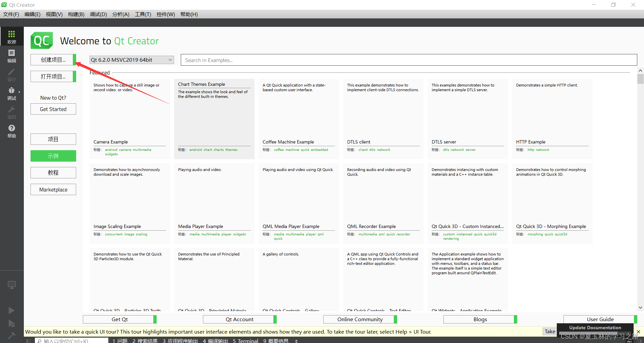Switch to the Welcome (欢迎) mode

tap(12, 37)
